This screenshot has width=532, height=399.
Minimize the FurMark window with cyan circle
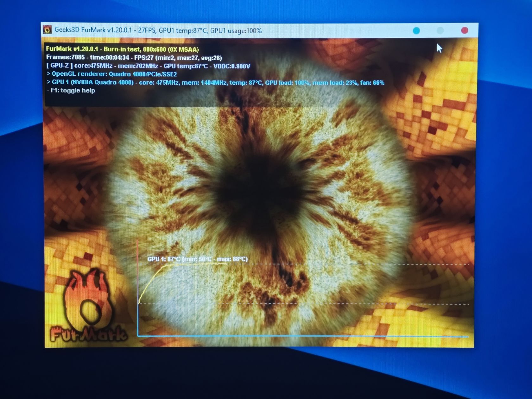click(416, 30)
